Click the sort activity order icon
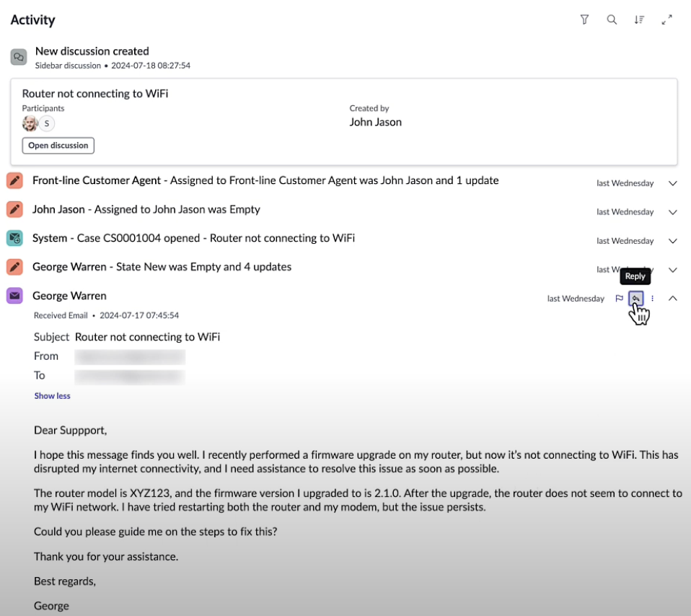The height and width of the screenshot is (616, 691). (x=639, y=20)
